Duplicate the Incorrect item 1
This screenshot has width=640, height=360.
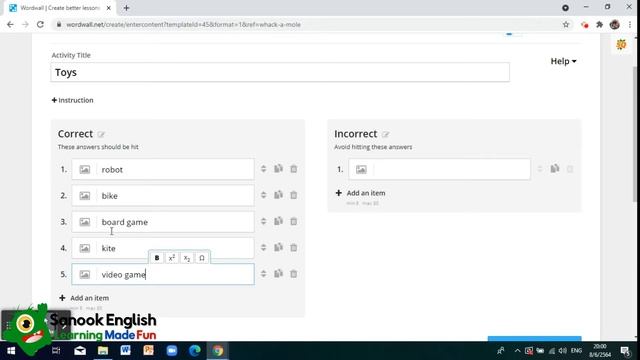pyautogui.click(x=555, y=169)
